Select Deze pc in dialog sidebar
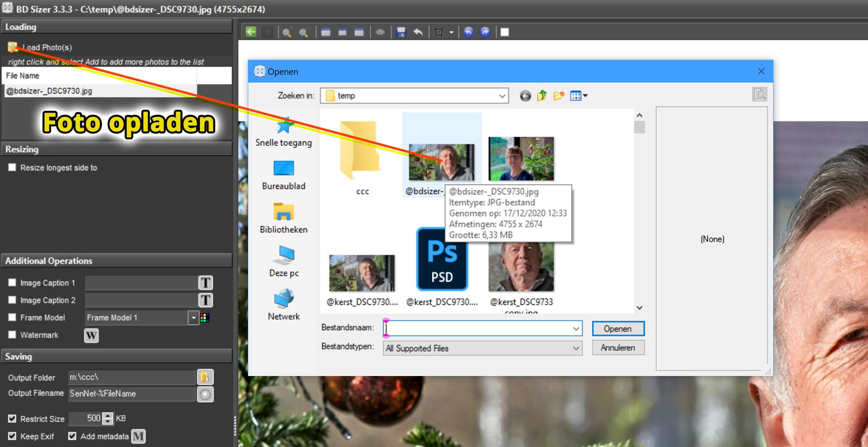868x447 pixels. (283, 262)
